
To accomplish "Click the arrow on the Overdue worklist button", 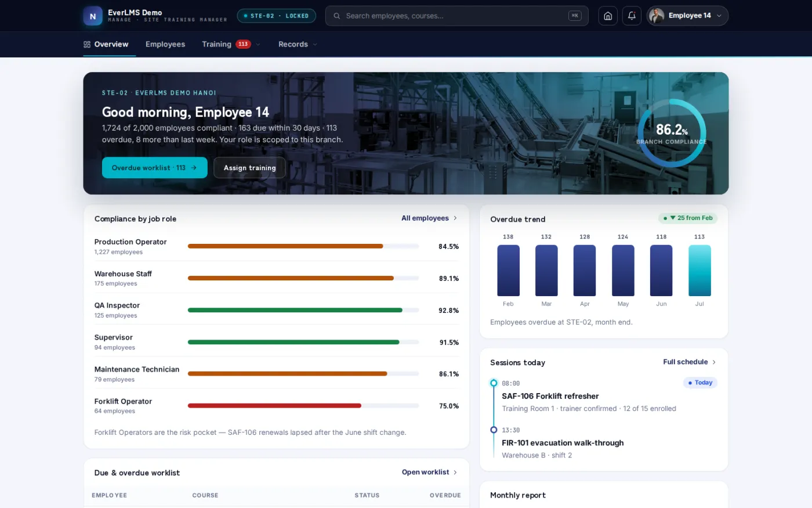I will (194, 168).
